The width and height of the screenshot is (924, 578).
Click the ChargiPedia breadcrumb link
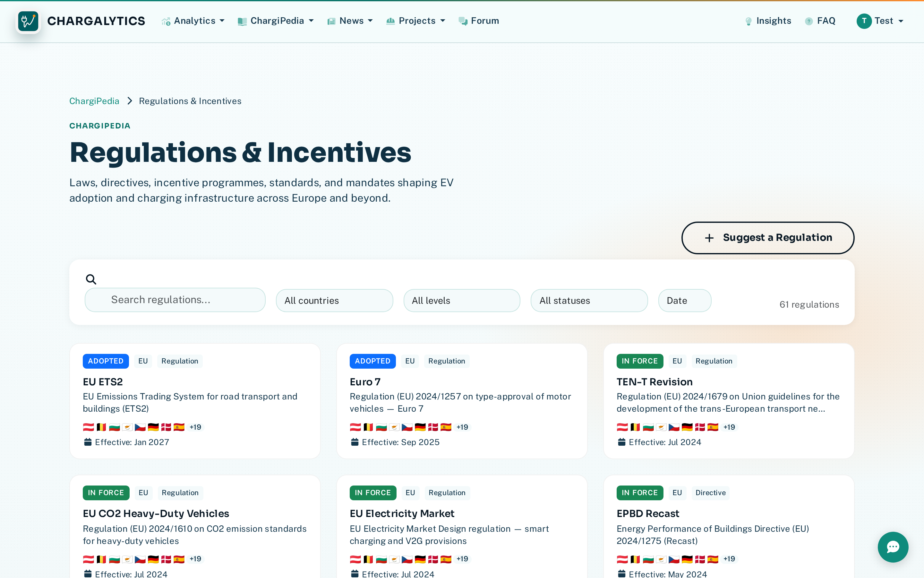point(94,101)
